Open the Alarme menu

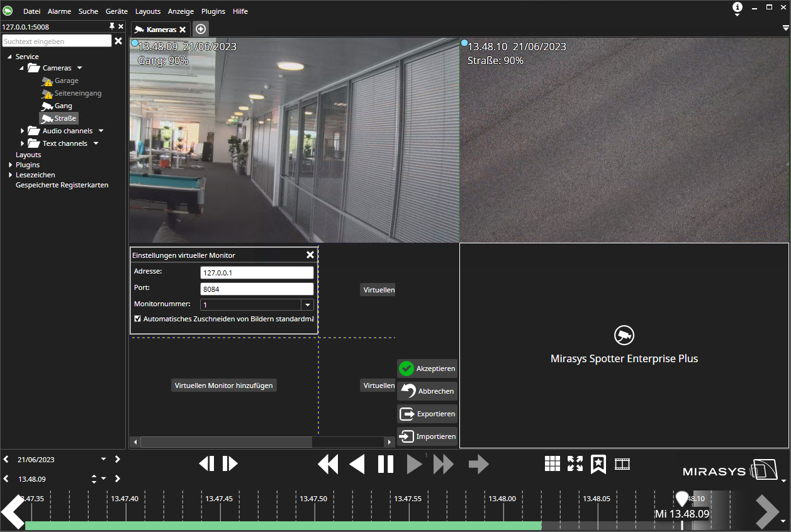(59, 11)
